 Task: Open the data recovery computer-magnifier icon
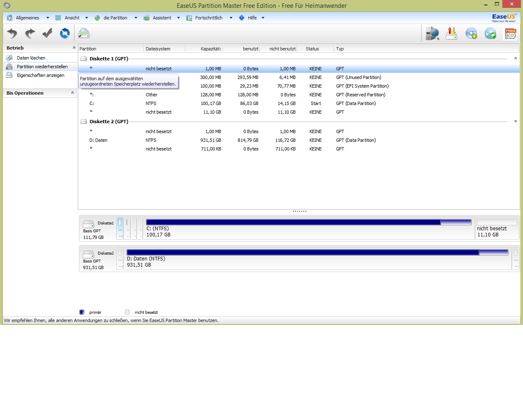point(432,33)
